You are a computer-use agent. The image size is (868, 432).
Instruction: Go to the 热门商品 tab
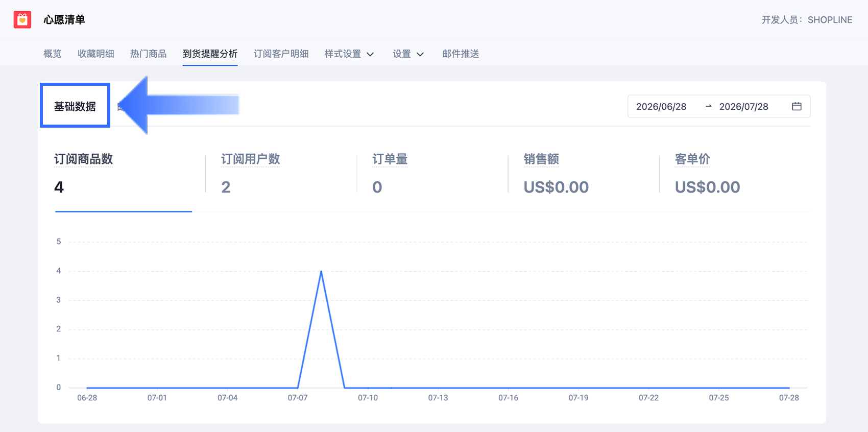click(x=148, y=54)
